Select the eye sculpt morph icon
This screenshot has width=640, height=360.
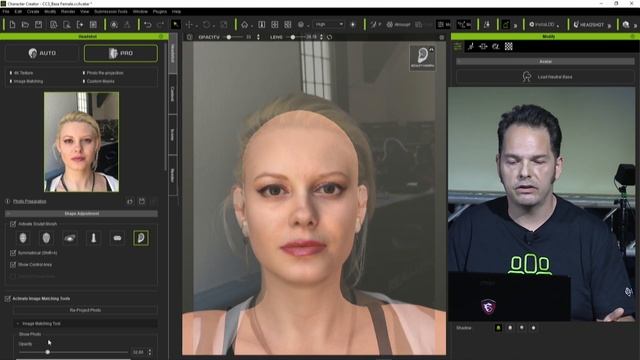click(70, 238)
